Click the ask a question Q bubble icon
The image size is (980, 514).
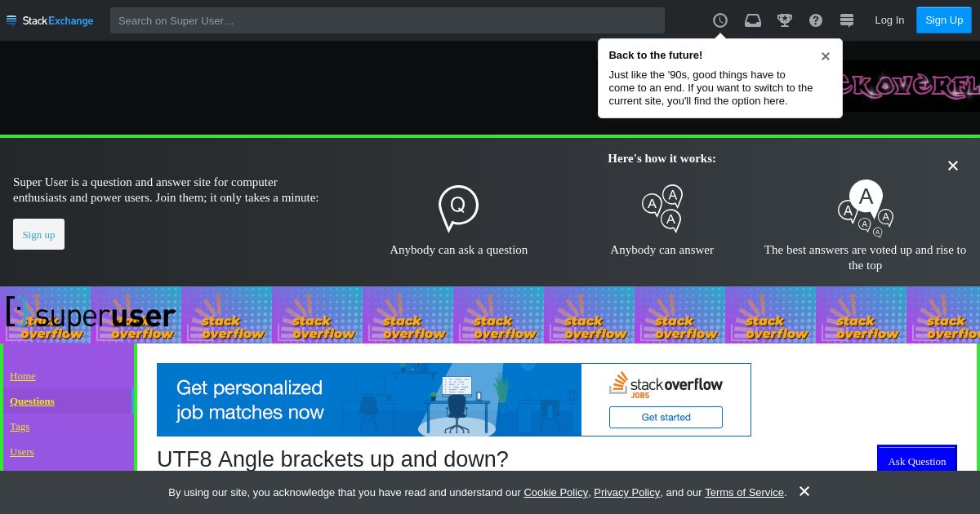[x=458, y=208]
